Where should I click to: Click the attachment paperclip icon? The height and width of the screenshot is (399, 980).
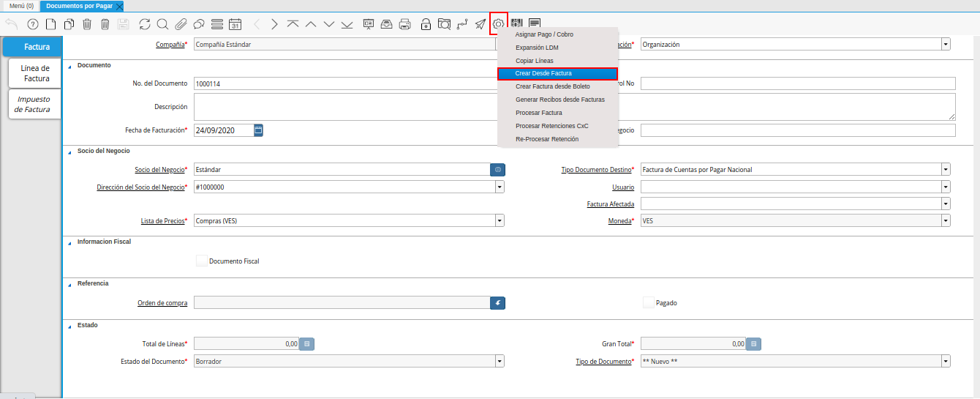[x=181, y=24]
